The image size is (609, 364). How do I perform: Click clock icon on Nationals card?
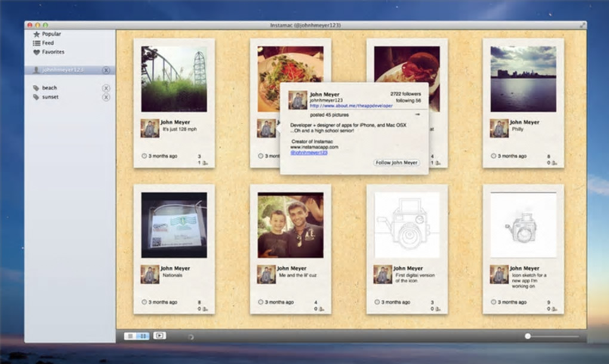[x=144, y=302]
